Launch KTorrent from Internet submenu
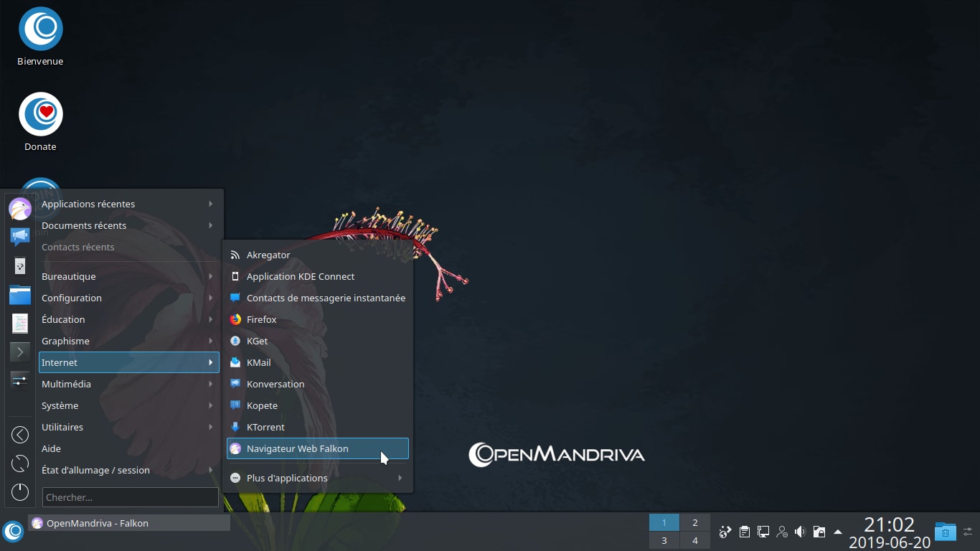980x551 pixels. pos(318,427)
